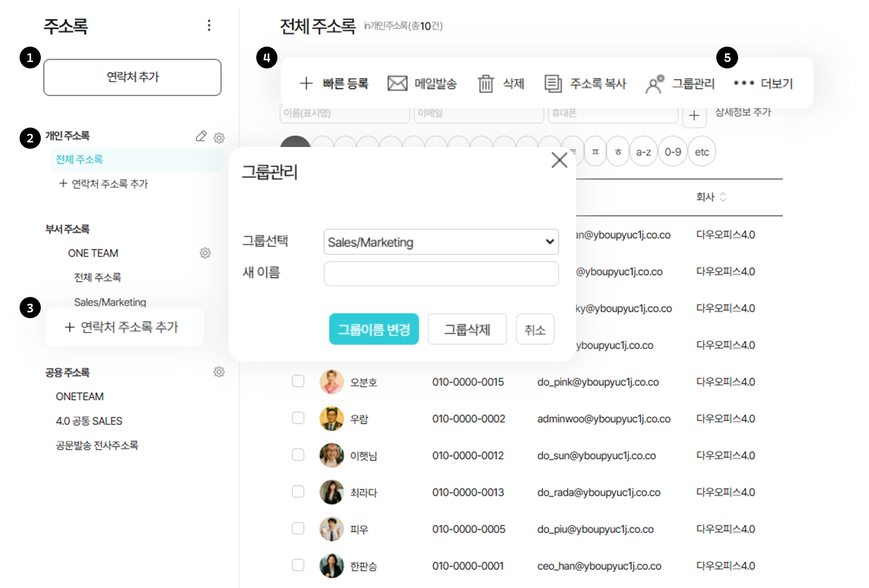Expand the 더보기 more options menu
Image resolution: width=869 pixels, height=588 pixels.
tap(763, 84)
